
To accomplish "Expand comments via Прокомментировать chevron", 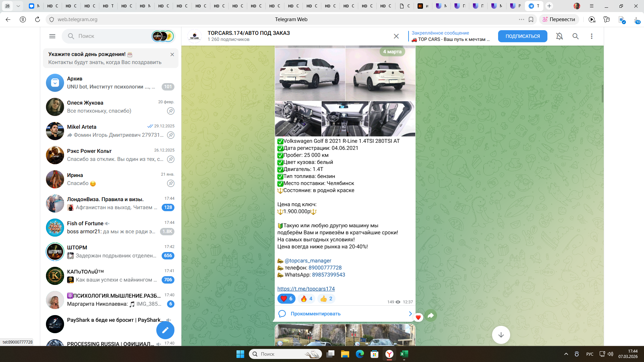I will [410, 314].
